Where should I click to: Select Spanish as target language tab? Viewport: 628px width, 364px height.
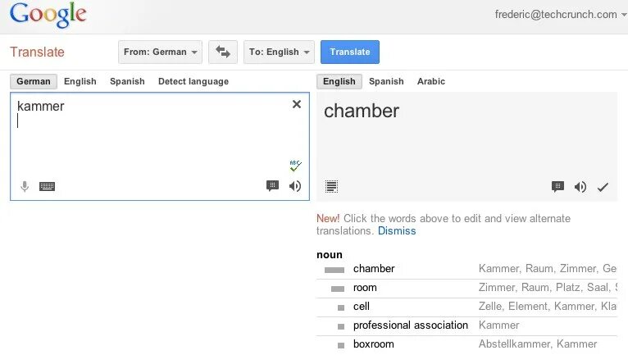click(x=386, y=81)
